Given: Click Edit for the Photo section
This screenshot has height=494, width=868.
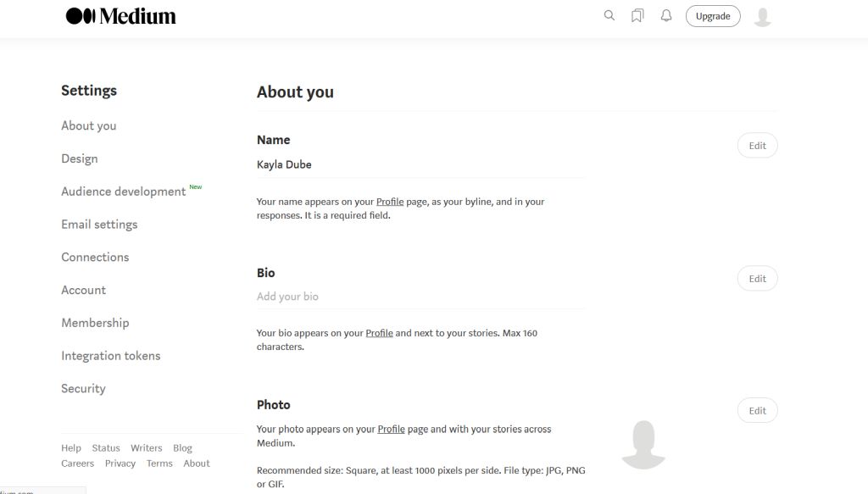Looking at the screenshot, I should 757,411.
